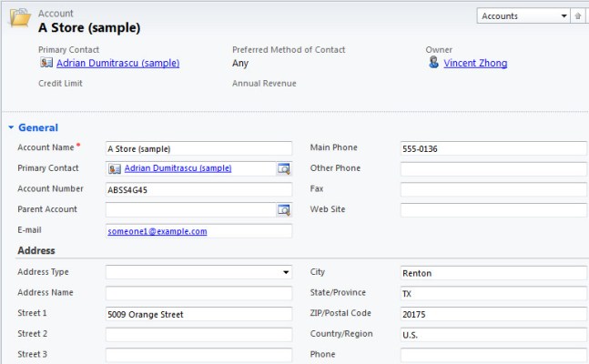Click the Street 1 address field
Screen dimensions: 589x364
[x=198, y=314]
